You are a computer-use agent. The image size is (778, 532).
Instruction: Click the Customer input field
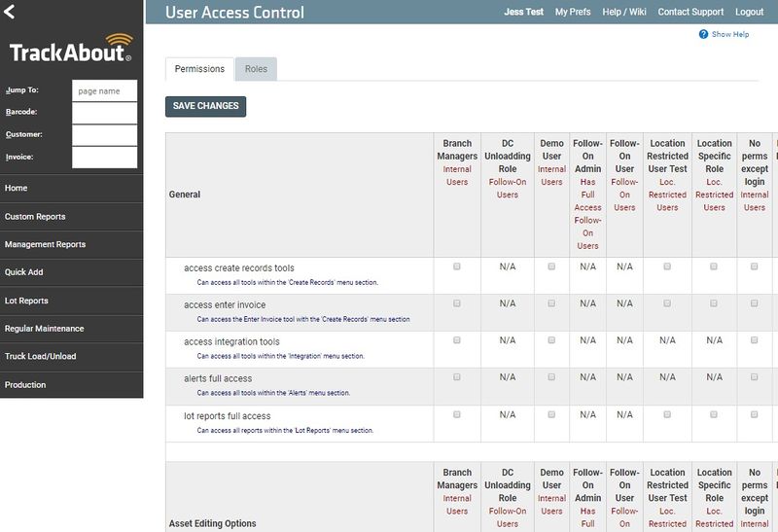[x=105, y=135]
